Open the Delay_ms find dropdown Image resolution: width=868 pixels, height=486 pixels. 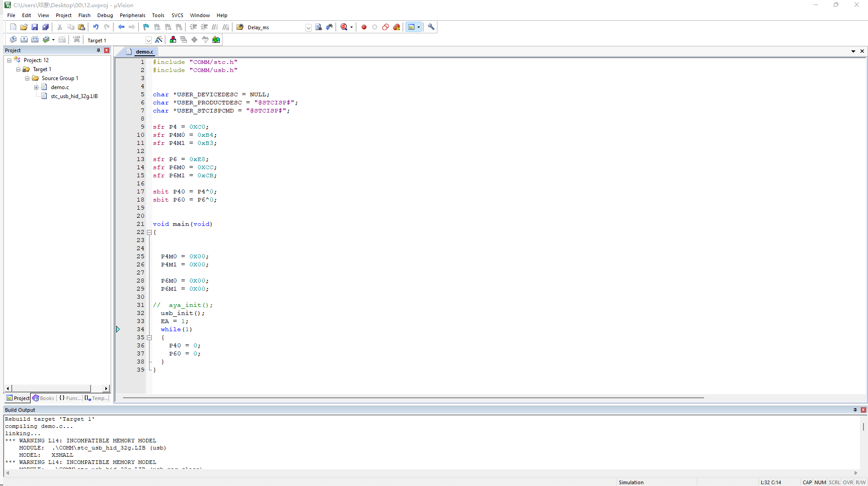309,27
